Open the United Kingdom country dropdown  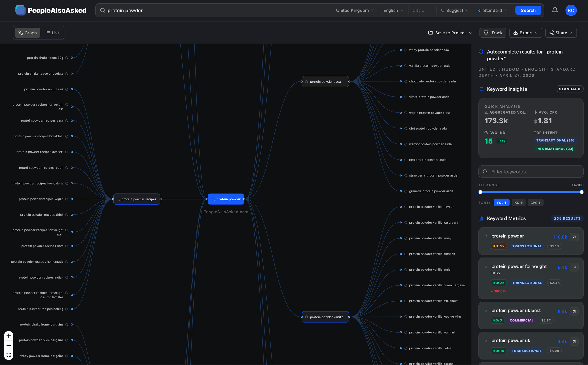[x=355, y=10]
